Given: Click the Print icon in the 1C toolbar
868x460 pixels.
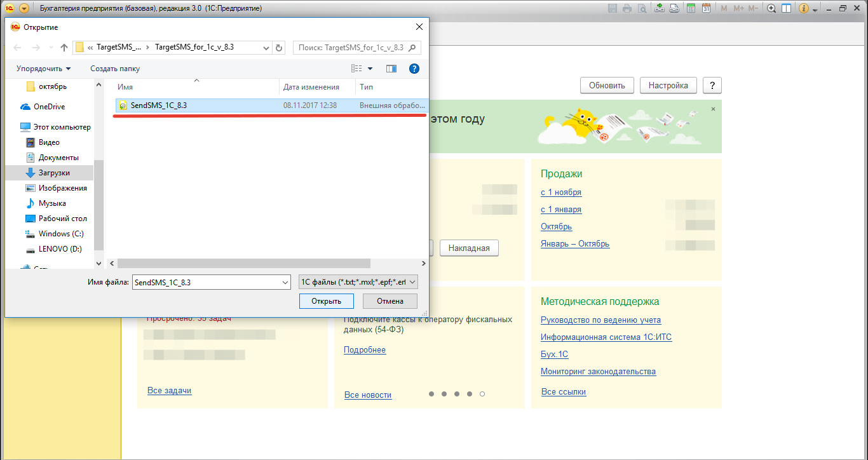Looking at the screenshot, I should click(627, 8).
